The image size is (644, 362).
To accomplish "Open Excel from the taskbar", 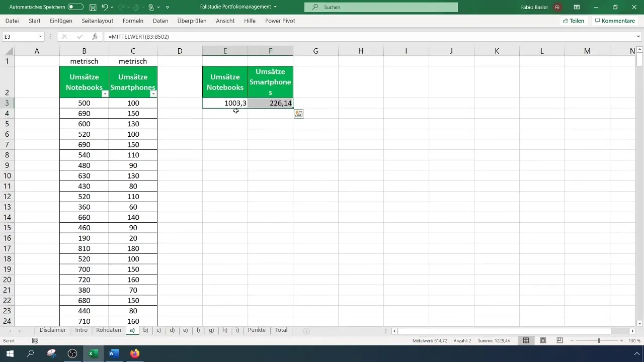I will 93,353.
